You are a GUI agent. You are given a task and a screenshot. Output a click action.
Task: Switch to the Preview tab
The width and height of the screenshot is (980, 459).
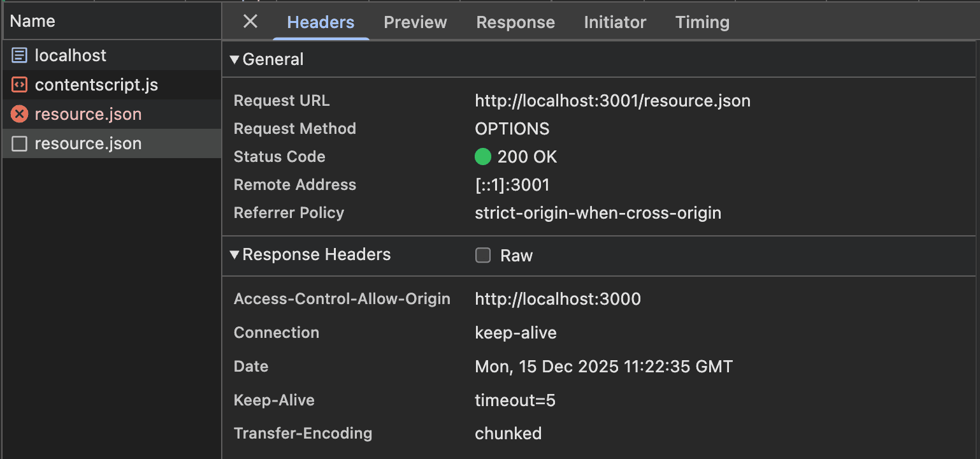click(x=415, y=22)
